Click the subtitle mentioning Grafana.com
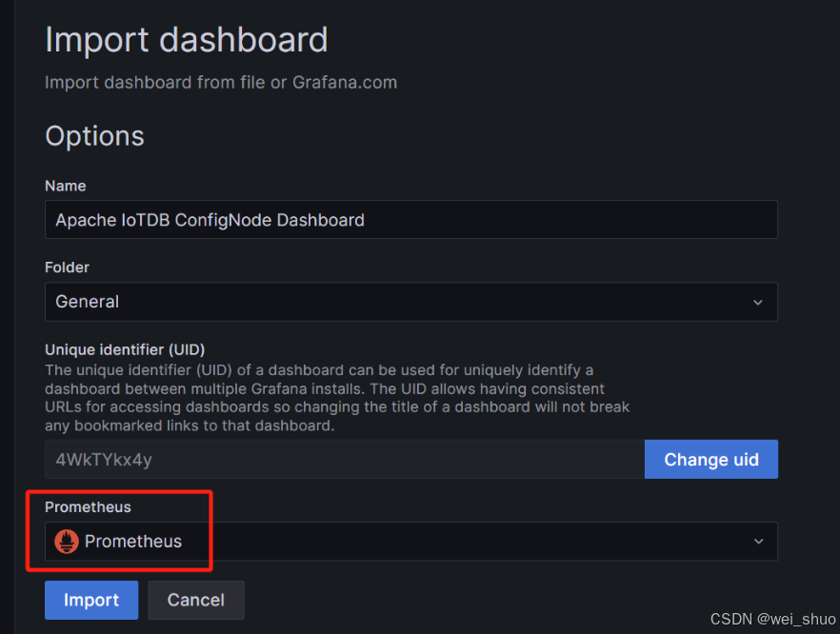Viewport: 840px width, 634px height. click(221, 83)
